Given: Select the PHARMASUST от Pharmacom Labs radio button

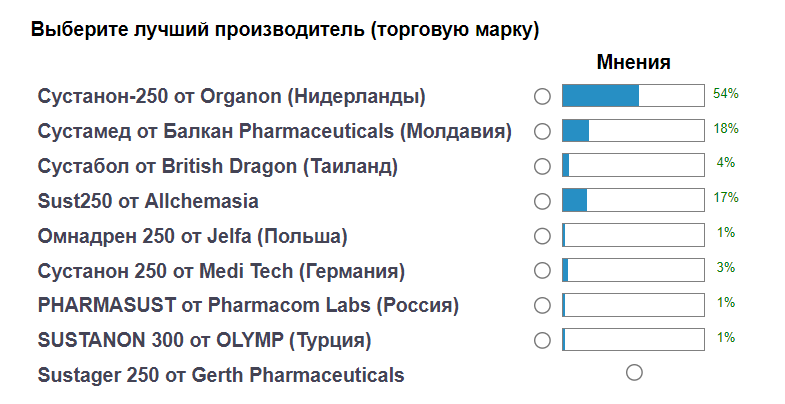Looking at the screenshot, I should [x=543, y=305].
